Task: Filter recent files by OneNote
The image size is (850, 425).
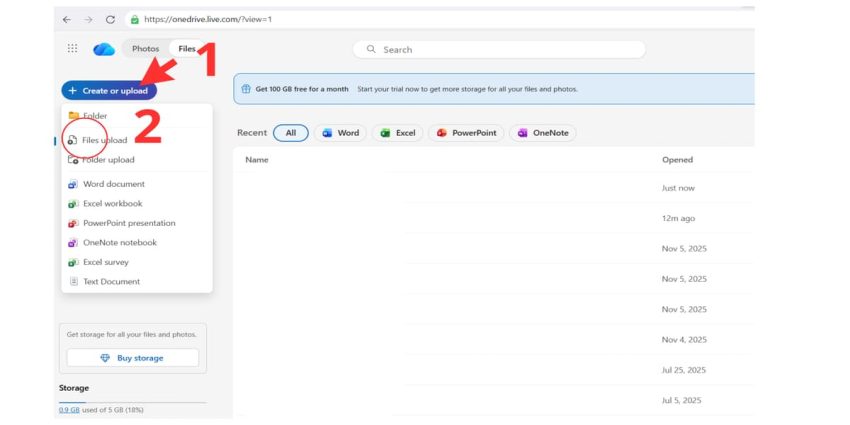Action: (x=543, y=133)
